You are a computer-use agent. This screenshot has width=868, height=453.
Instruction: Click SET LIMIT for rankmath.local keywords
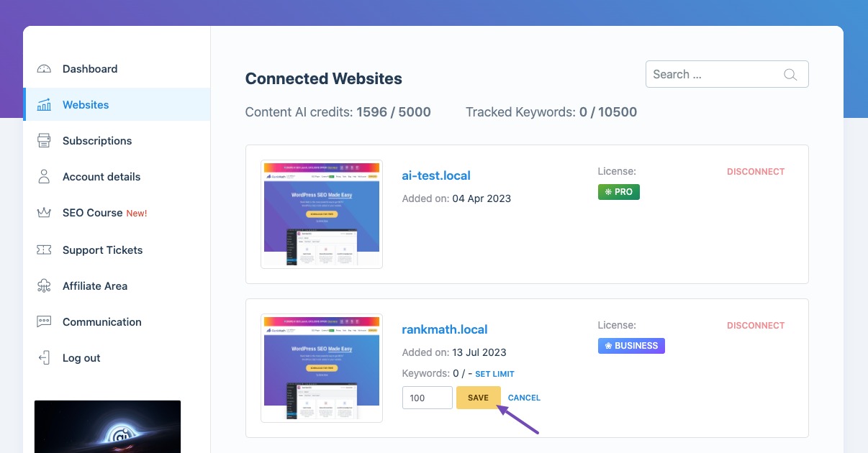coord(494,374)
